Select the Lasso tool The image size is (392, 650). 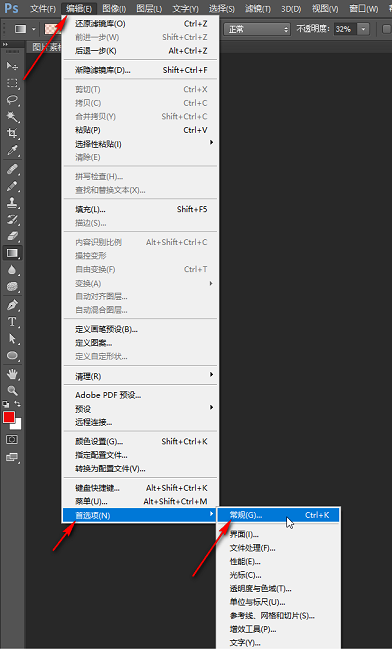pos(12,100)
